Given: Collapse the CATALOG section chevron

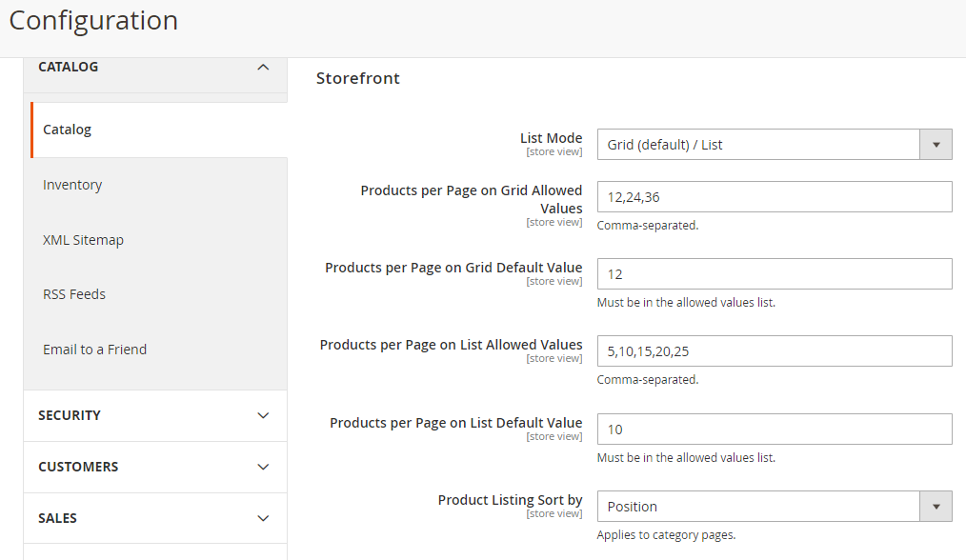Looking at the screenshot, I should coord(264,68).
